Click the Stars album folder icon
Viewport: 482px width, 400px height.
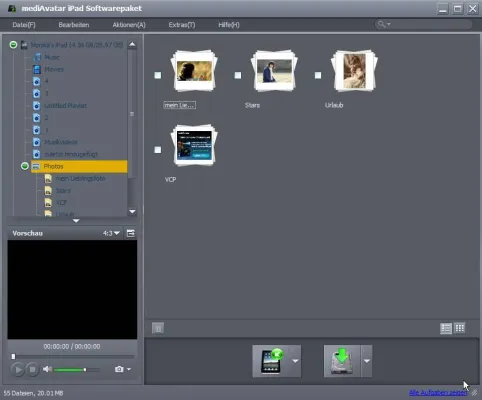(x=48, y=191)
